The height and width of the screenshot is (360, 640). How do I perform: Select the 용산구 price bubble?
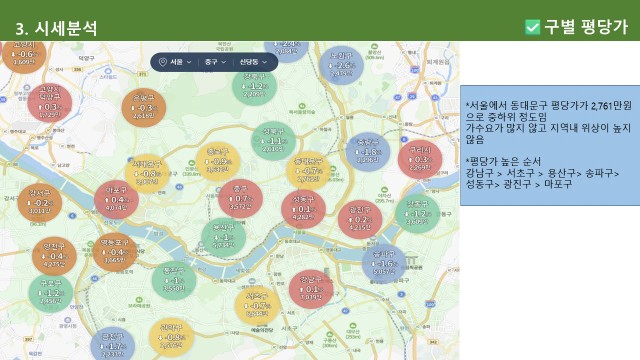(x=224, y=237)
